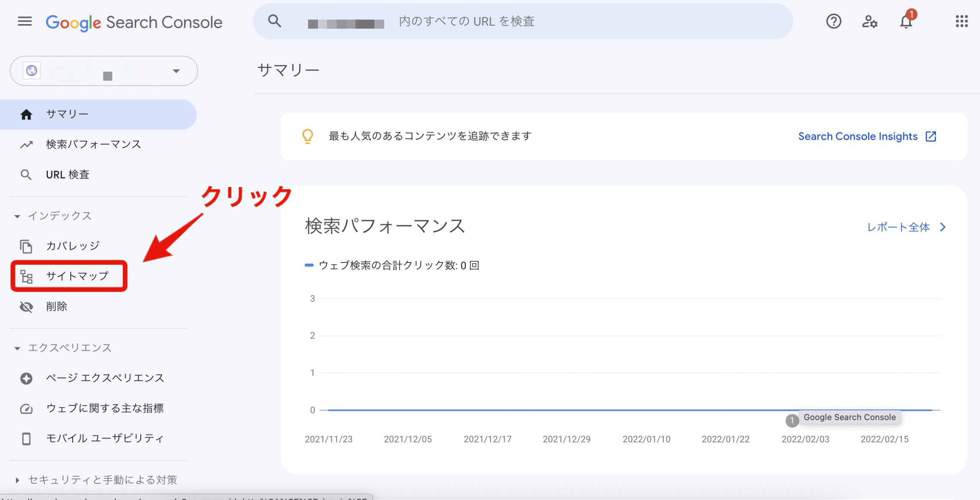
Task: Click the crossed-eye icon beside 削除
Action: [26, 307]
